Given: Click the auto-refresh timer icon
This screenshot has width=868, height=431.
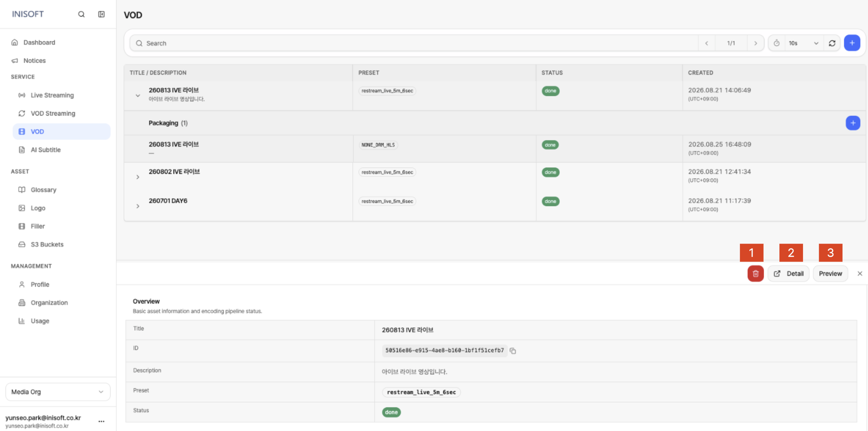Looking at the screenshot, I should point(776,43).
